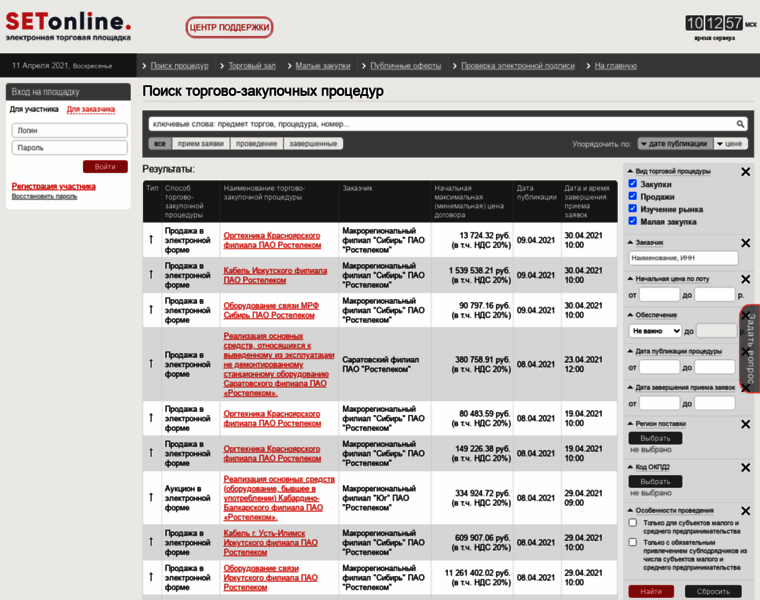Sort results by 'дате публикации'
Screen dimensions: 760x600
(675, 144)
